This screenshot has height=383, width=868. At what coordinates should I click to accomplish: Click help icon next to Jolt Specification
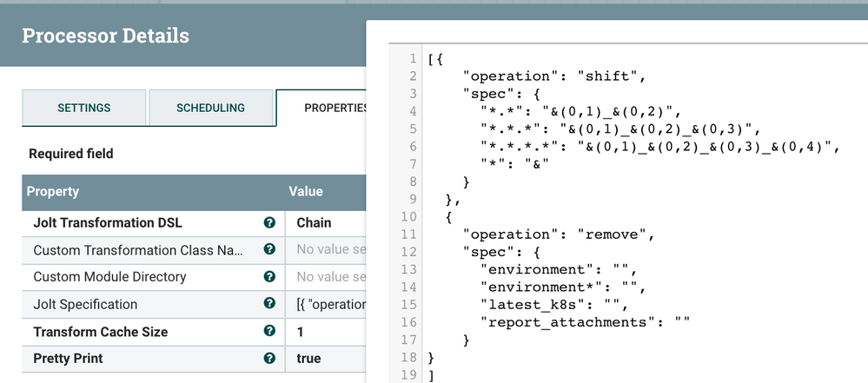point(269,304)
